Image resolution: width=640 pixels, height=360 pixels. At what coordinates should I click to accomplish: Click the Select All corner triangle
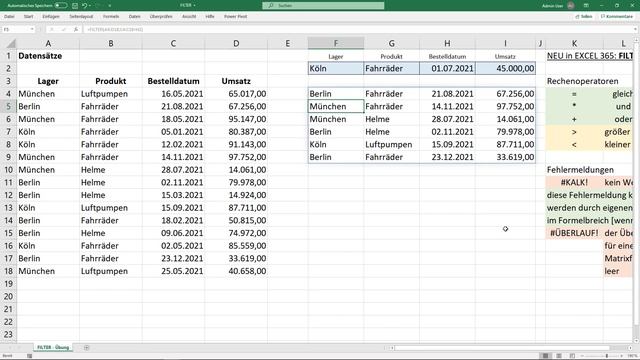[x=11, y=43]
